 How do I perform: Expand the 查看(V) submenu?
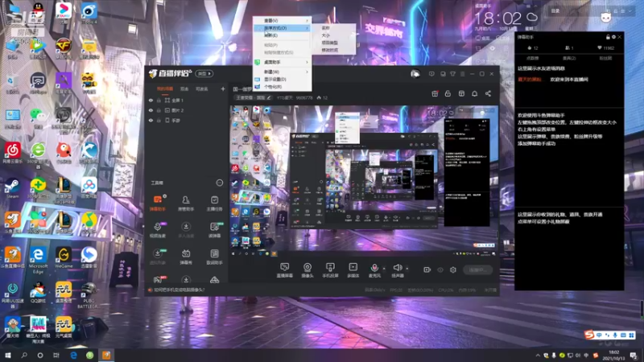(x=283, y=21)
